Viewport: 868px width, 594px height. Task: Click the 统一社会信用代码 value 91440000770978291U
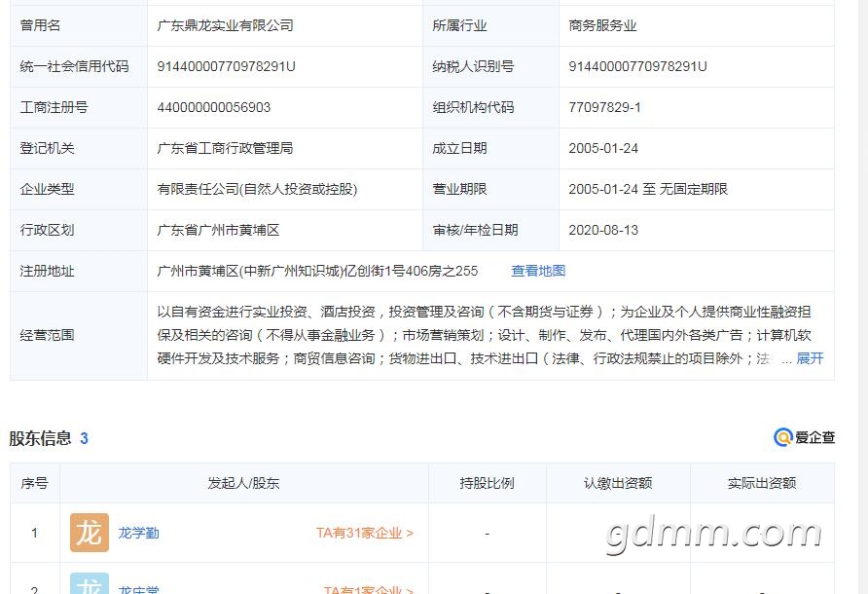(x=226, y=66)
